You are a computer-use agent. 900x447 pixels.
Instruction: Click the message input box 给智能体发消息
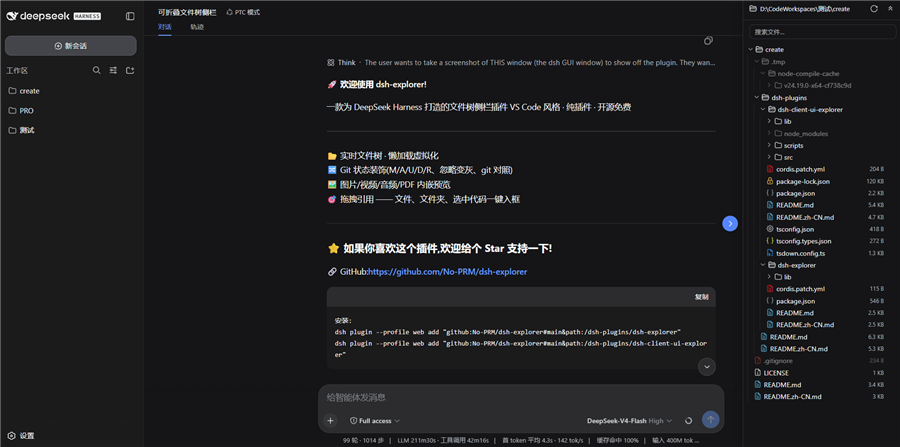[x=521, y=397]
